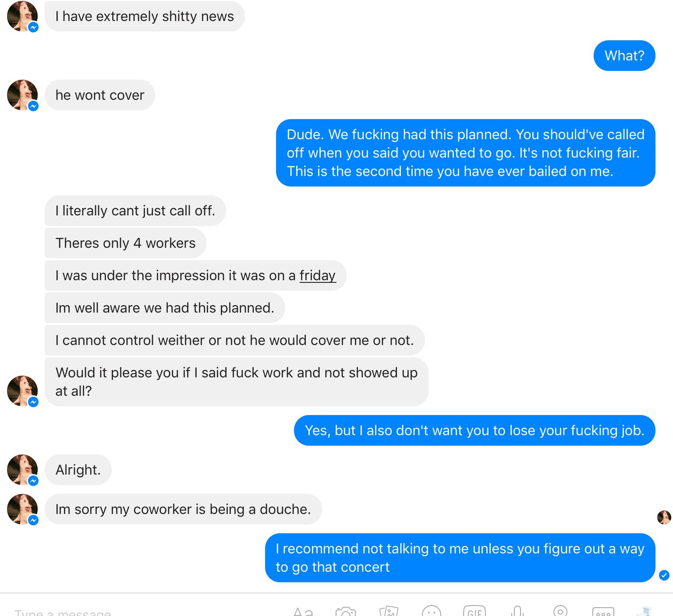Click the small seen-by avatar on right
This screenshot has height=616, width=673.
[664, 517]
